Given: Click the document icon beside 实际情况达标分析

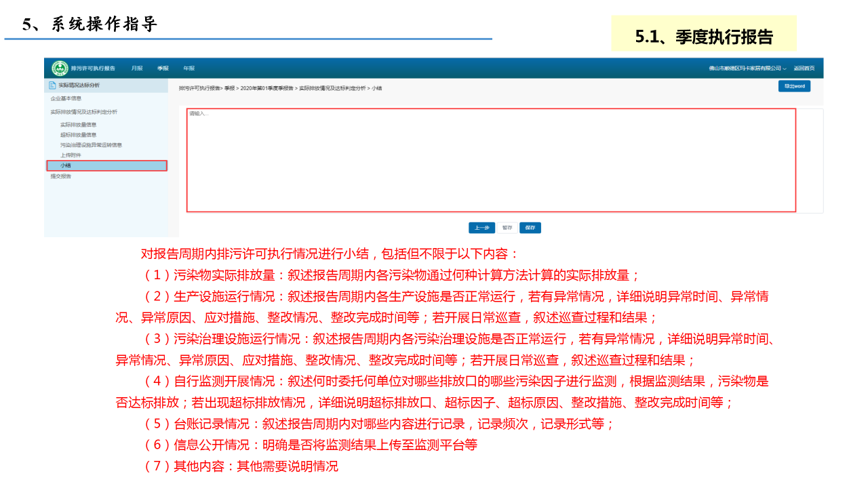Looking at the screenshot, I should tap(52, 85).
